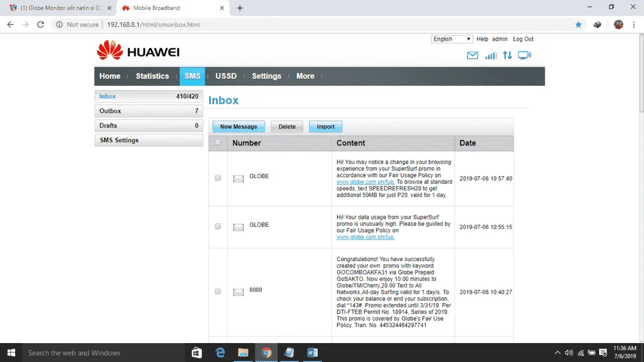The image size is (644, 362).
Task: Click the Log Out link
Action: pyautogui.click(x=523, y=39)
